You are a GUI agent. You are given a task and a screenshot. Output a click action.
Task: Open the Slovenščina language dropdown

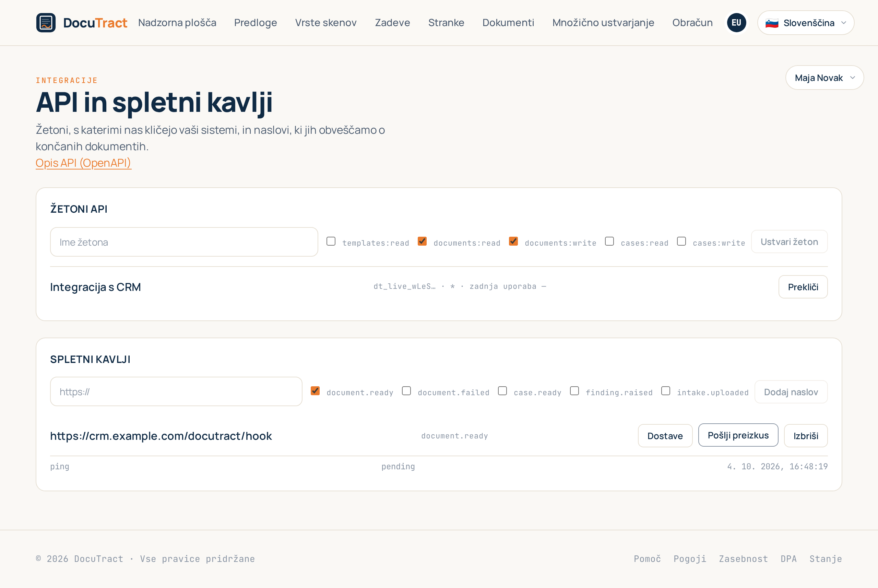coord(805,23)
